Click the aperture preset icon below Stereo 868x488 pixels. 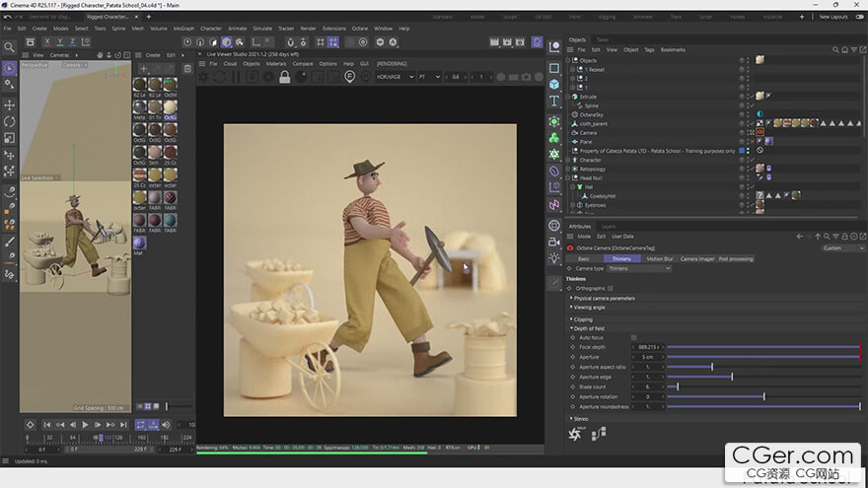pyautogui.click(x=575, y=434)
